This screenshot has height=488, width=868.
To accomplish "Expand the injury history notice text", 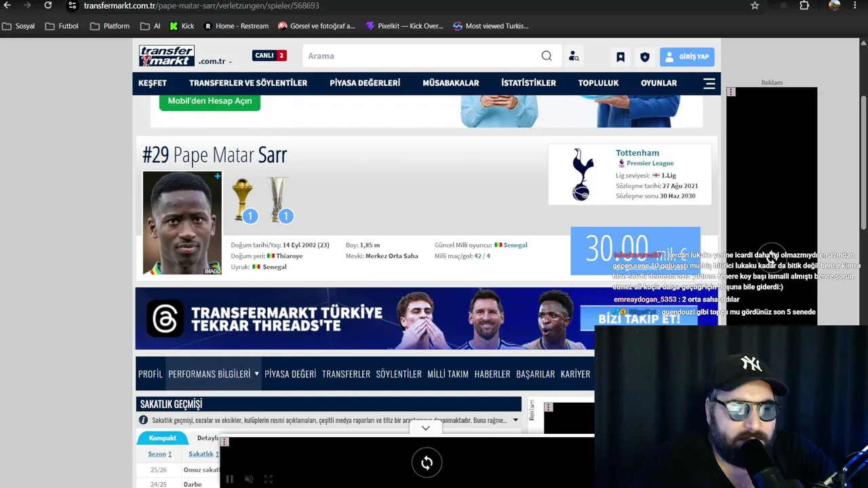I will [515, 420].
